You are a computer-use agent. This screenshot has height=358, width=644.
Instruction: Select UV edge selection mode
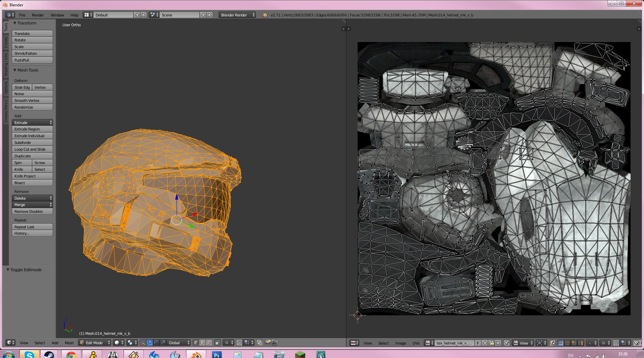tap(567, 343)
